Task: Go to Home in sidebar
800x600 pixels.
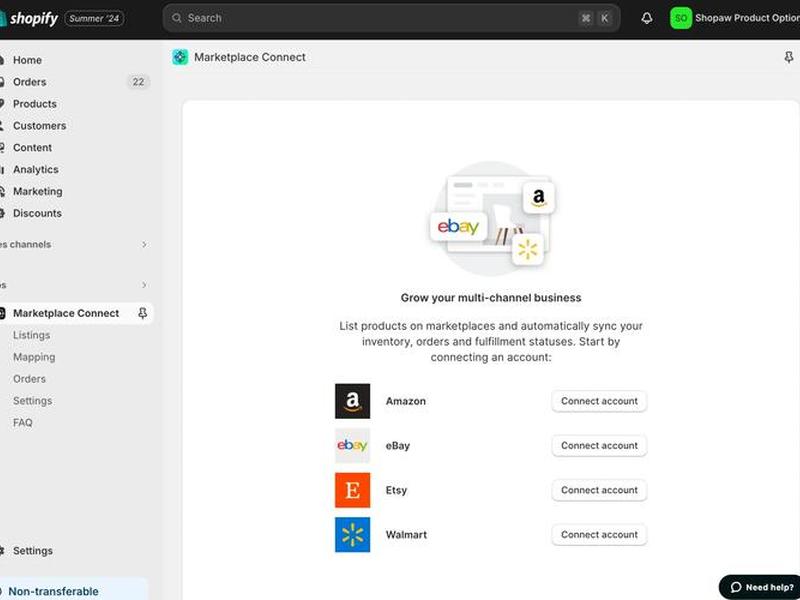Action: pyautogui.click(x=28, y=60)
